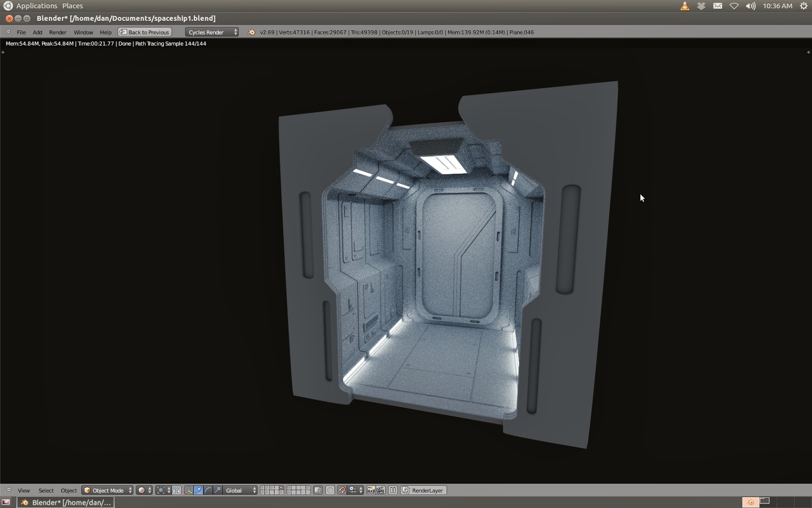The image size is (812, 508).
Task: Open the Cycles Render engine dropdown
Action: coord(212,32)
